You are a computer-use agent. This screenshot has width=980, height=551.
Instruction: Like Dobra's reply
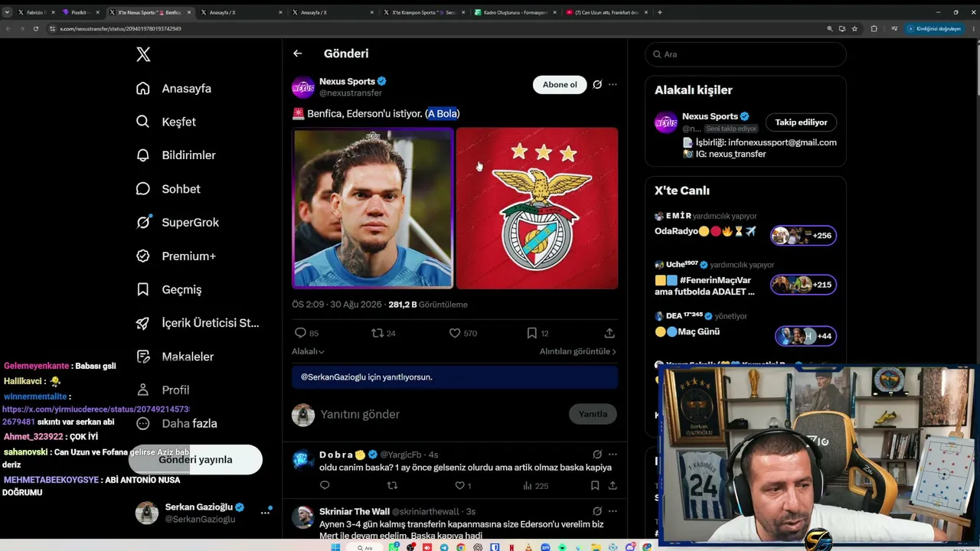pyautogui.click(x=462, y=485)
